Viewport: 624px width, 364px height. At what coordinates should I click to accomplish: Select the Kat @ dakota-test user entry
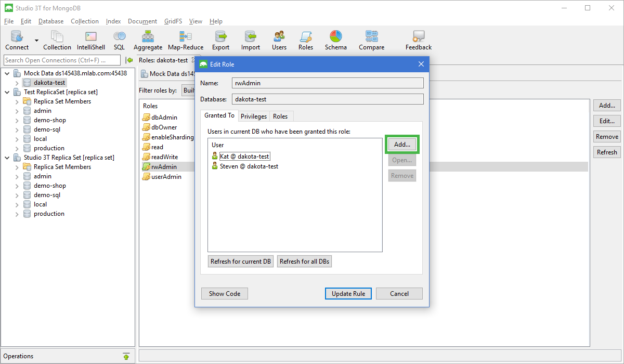point(244,156)
